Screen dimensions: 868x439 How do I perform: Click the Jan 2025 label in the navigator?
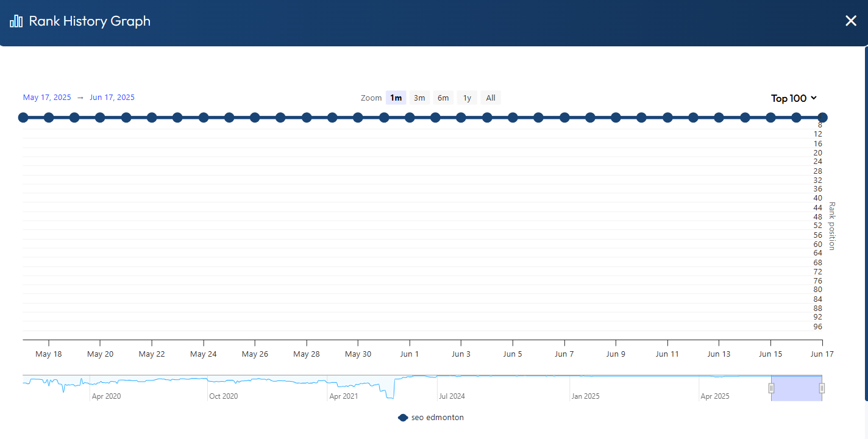[585, 396]
